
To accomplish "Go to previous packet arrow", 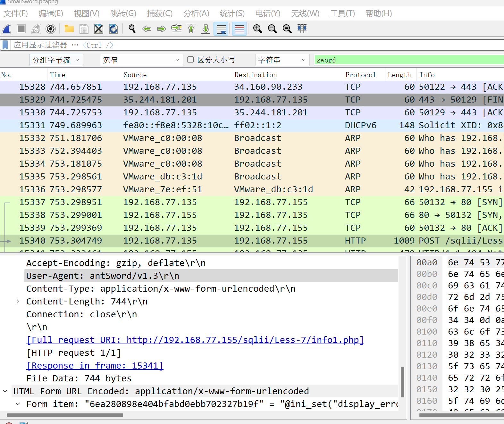I will (x=147, y=29).
